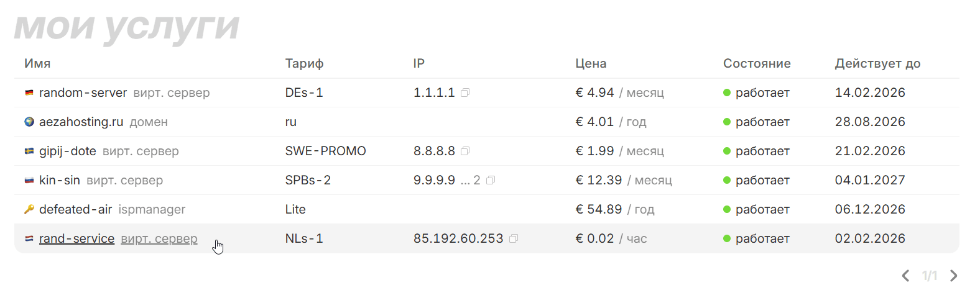
Task: Open the aezahosting.ru domain entry
Action: pyautogui.click(x=81, y=122)
